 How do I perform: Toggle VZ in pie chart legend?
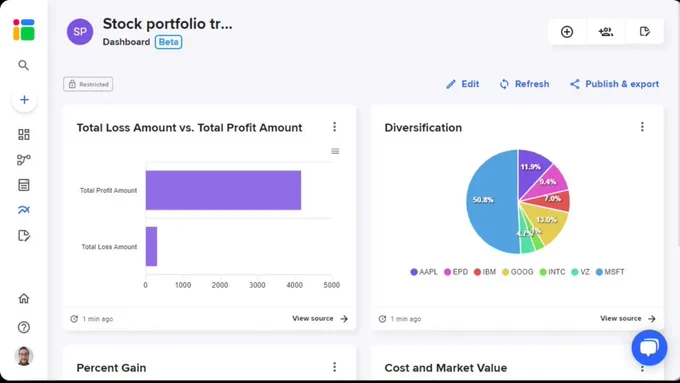point(581,272)
